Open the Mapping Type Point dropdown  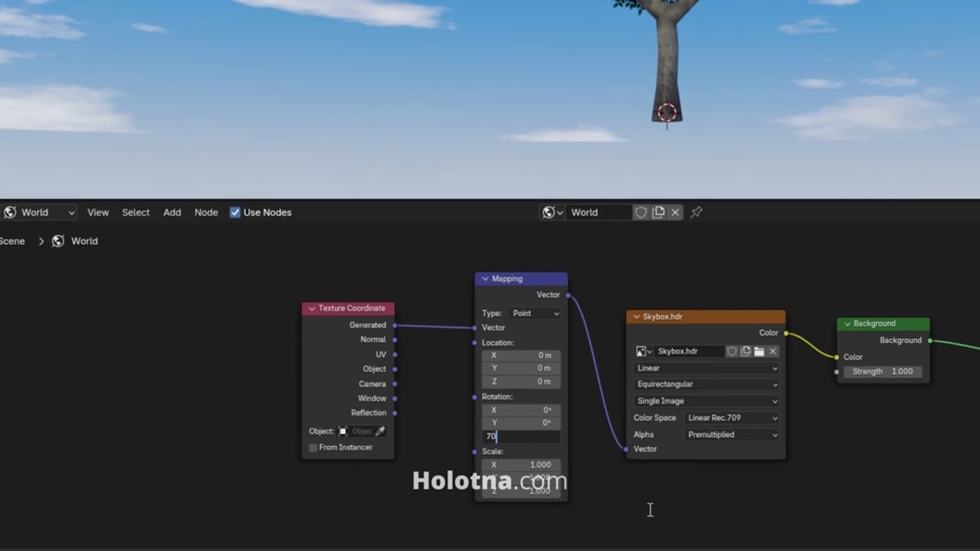point(535,314)
